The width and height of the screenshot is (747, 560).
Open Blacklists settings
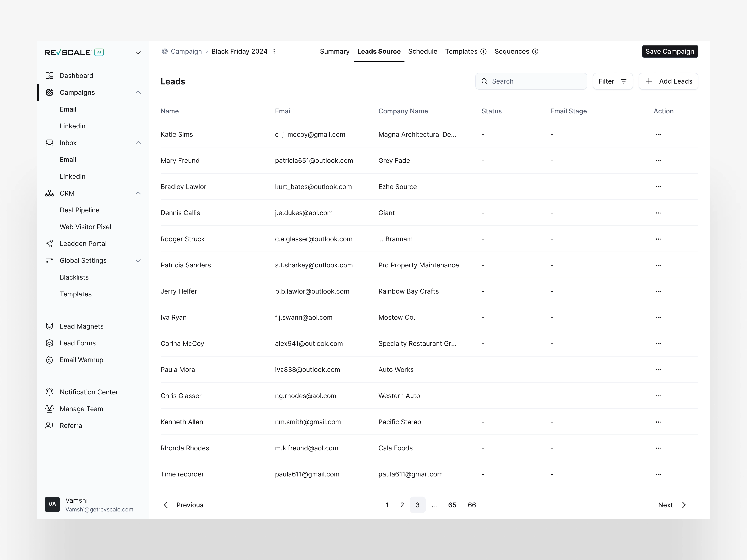pos(74,277)
